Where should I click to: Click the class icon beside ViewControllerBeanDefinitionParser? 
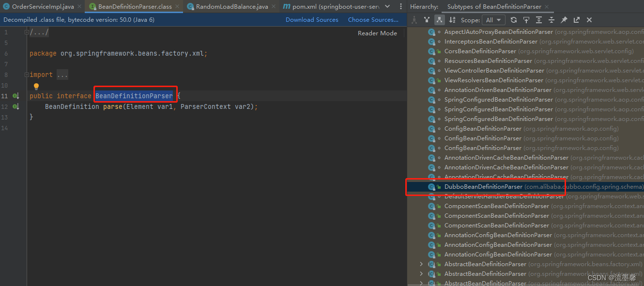(432, 71)
